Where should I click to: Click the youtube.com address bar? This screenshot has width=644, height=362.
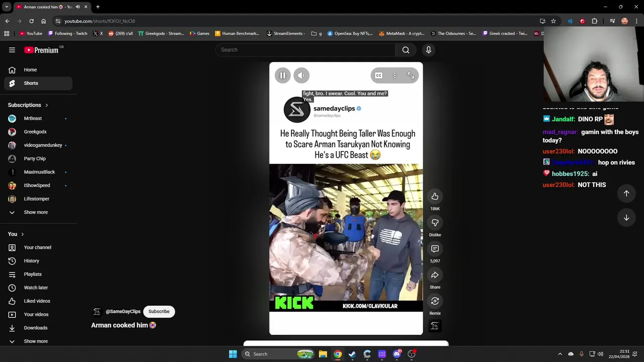(297, 21)
